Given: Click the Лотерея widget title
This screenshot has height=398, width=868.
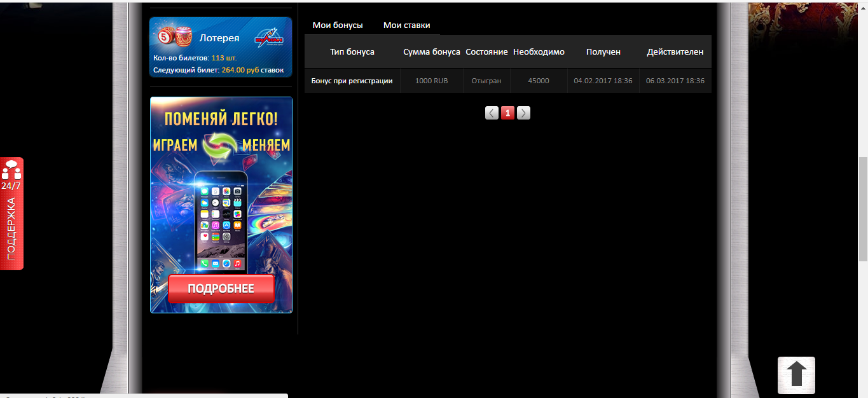Looking at the screenshot, I should (219, 38).
